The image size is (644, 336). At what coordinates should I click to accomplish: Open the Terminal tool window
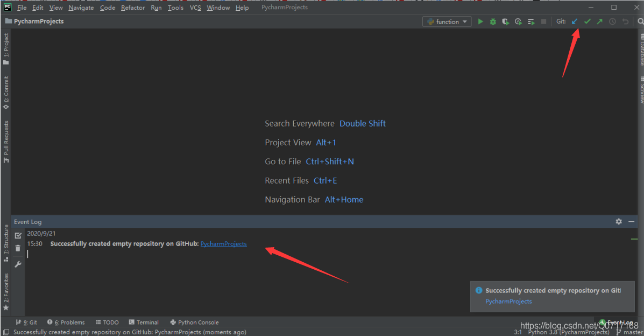(143, 323)
